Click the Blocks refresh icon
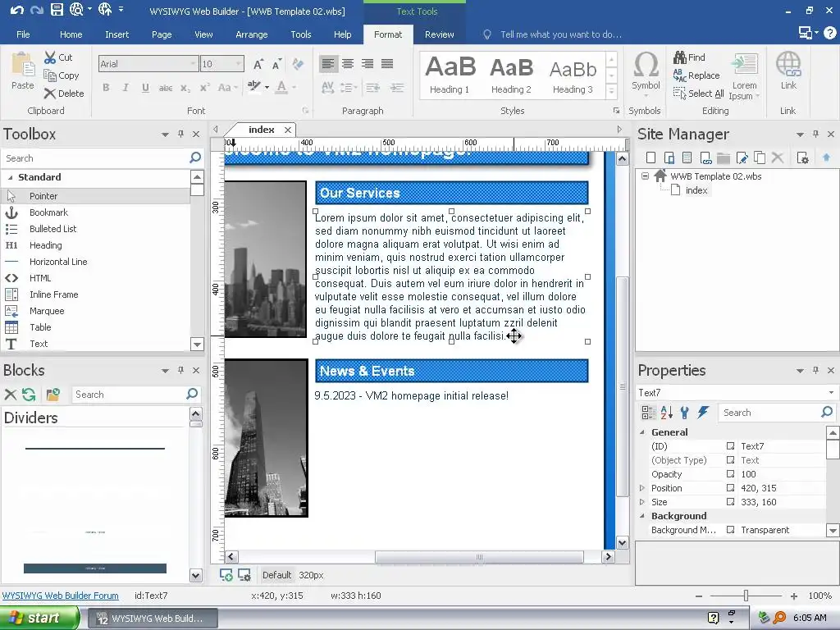Screen dimensions: 840x630 pos(29,395)
